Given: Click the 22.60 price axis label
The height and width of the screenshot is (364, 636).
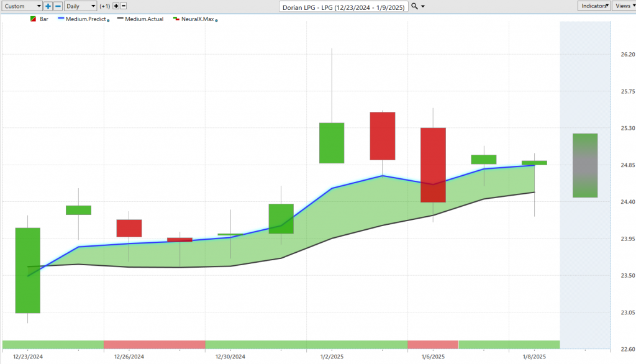Looking at the screenshot, I should (x=627, y=349).
